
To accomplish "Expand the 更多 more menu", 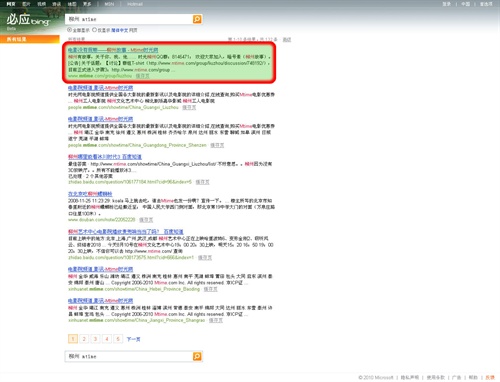I will [x=87, y=4].
